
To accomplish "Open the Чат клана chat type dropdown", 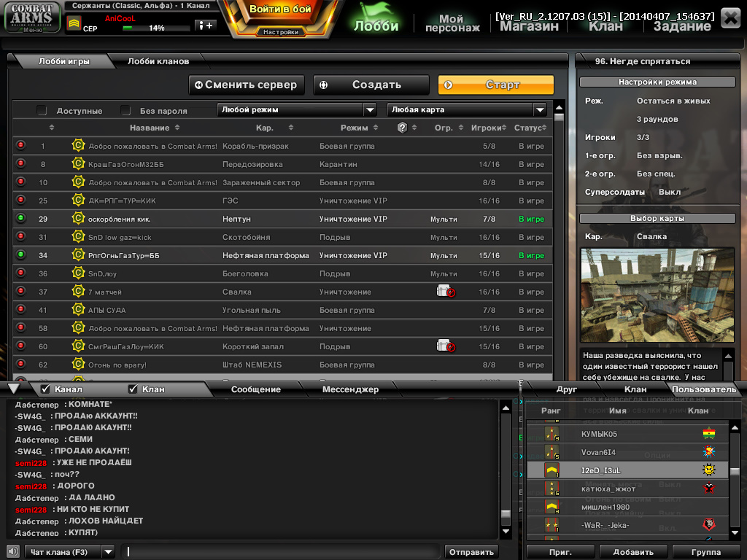I will tap(70, 552).
